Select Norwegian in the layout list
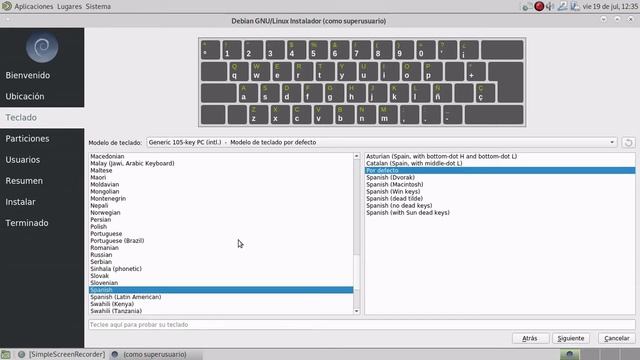The image size is (640, 360). [221, 213]
